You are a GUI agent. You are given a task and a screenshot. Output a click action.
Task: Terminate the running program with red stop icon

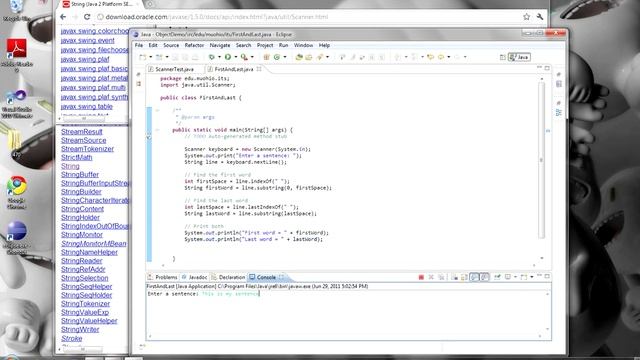[x=421, y=277]
